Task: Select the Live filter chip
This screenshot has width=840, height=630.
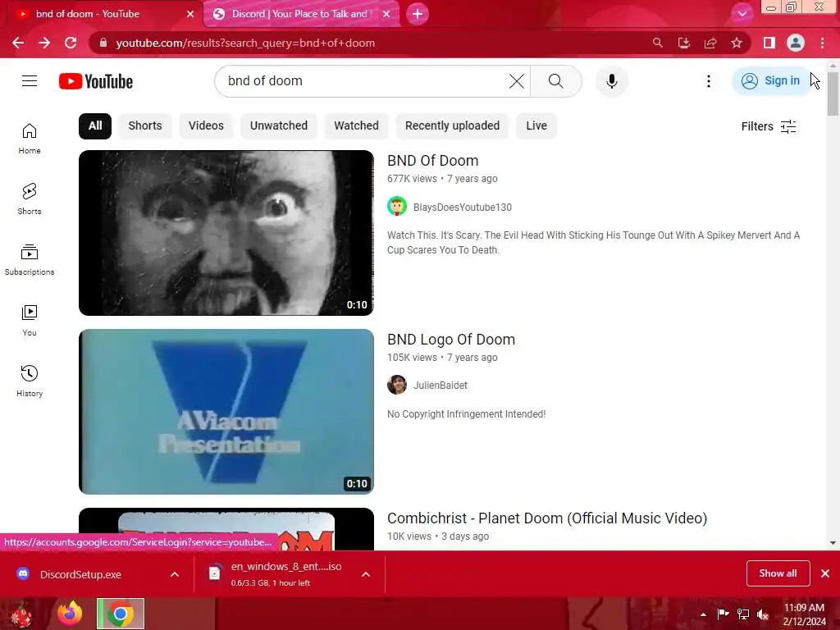Action: 536,126
